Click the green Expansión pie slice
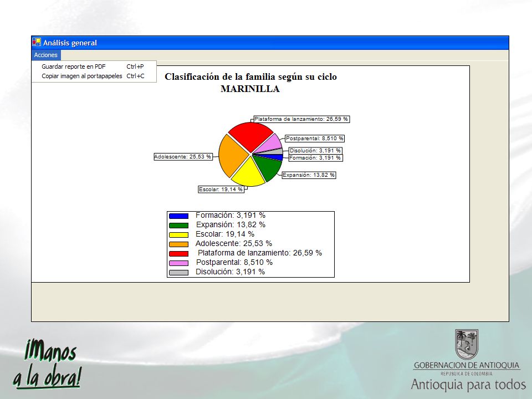The height and width of the screenshot is (399, 532). coord(270,168)
